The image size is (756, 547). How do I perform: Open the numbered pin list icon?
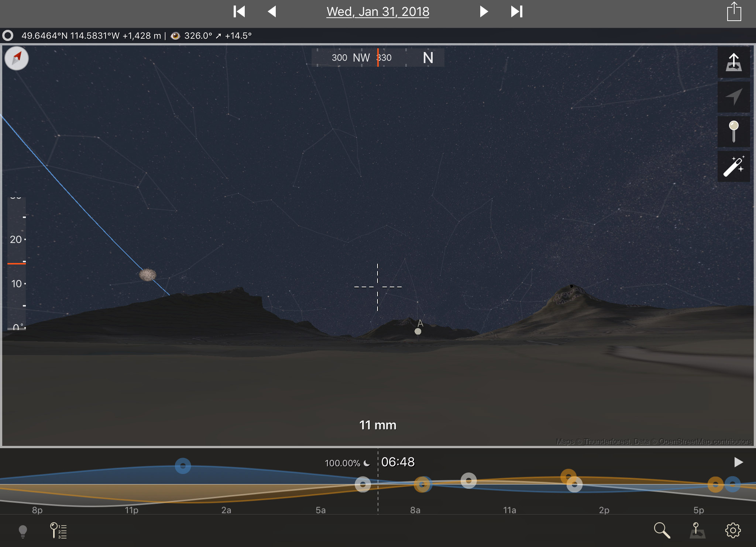point(58,531)
